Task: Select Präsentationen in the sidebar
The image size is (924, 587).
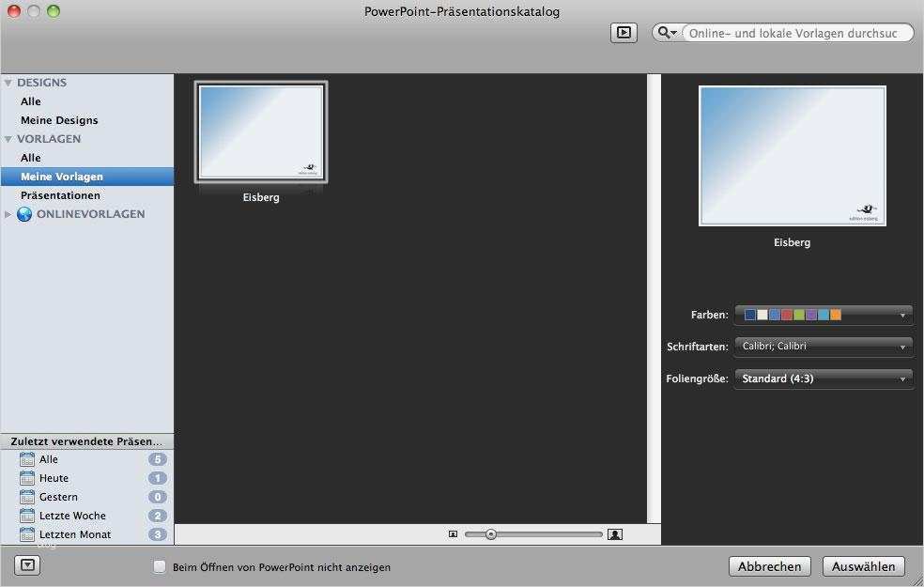Action: (x=60, y=195)
